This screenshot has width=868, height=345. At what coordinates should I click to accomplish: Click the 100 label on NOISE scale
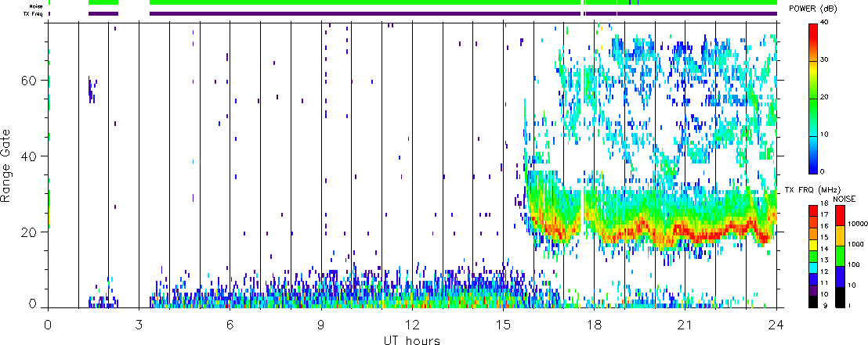[854, 264]
